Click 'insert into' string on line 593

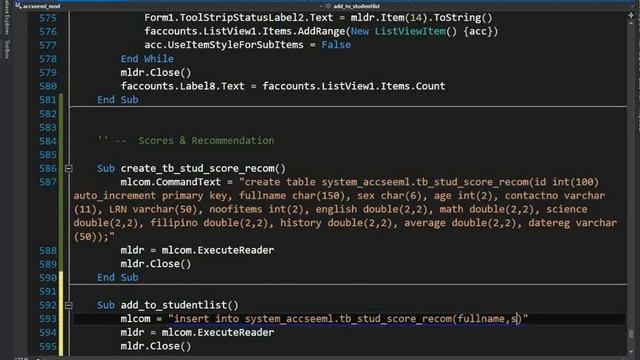tap(206, 319)
